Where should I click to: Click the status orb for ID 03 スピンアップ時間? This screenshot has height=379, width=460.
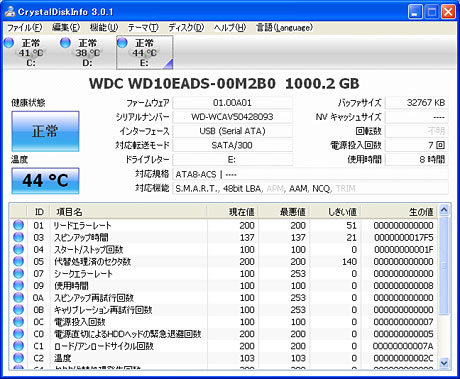point(18,237)
